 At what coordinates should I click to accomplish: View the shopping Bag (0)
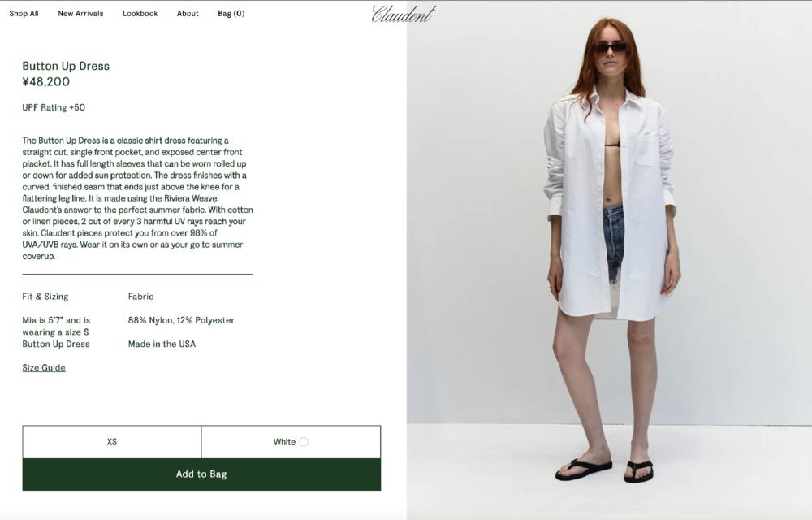coord(231,14)
